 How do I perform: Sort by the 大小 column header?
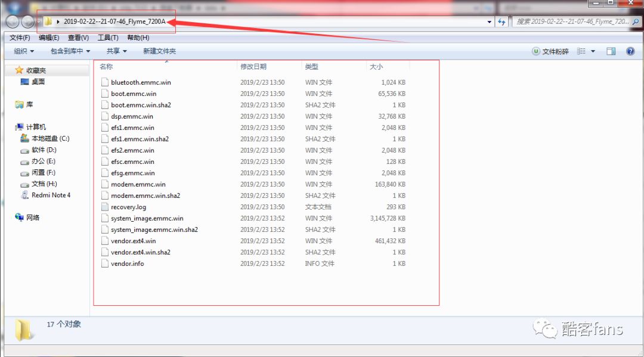(376, 67)
